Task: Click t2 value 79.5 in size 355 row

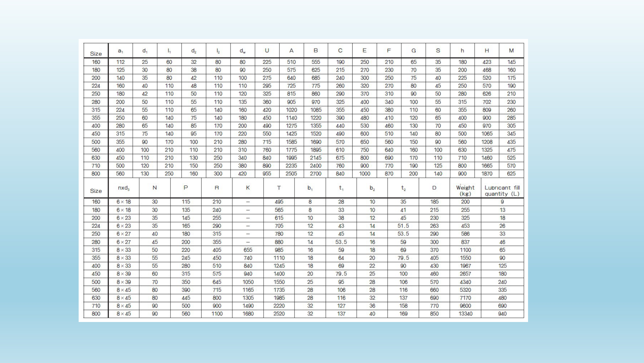Action: coord(403,258)
